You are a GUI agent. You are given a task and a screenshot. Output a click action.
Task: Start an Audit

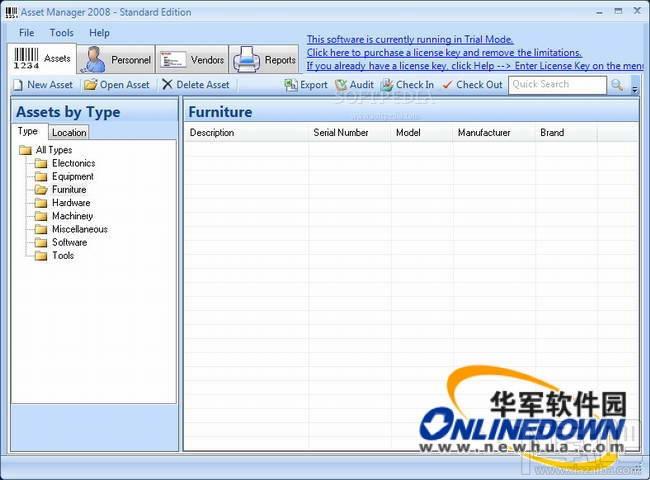(354, 85)
